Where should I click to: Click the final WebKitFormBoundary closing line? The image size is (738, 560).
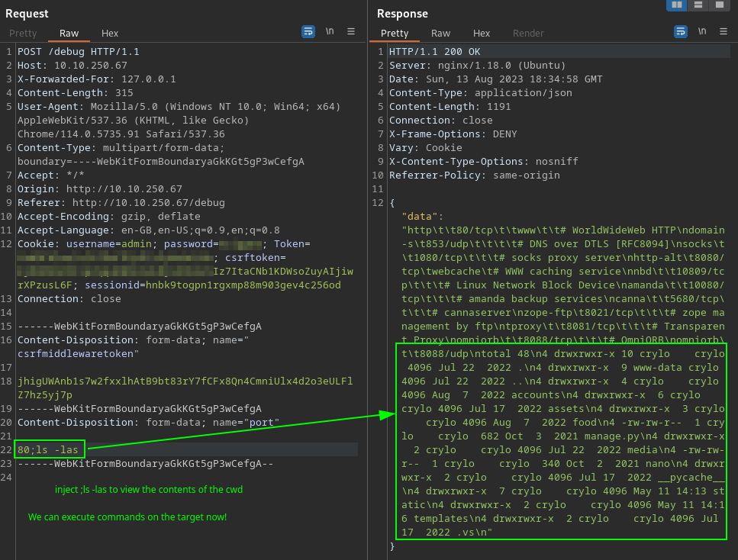[x=146, y=464]
